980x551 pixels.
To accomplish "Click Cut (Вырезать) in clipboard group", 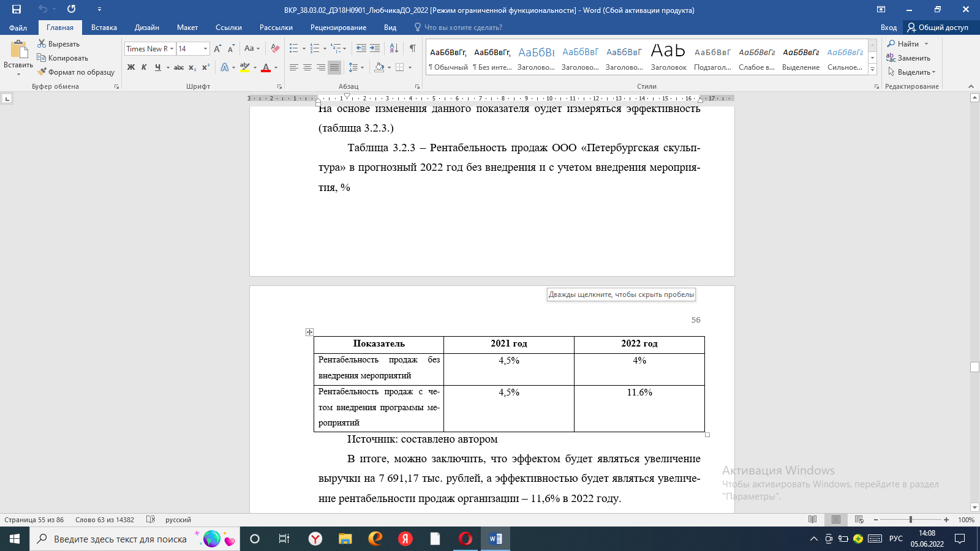I will [x=58, y=44].
